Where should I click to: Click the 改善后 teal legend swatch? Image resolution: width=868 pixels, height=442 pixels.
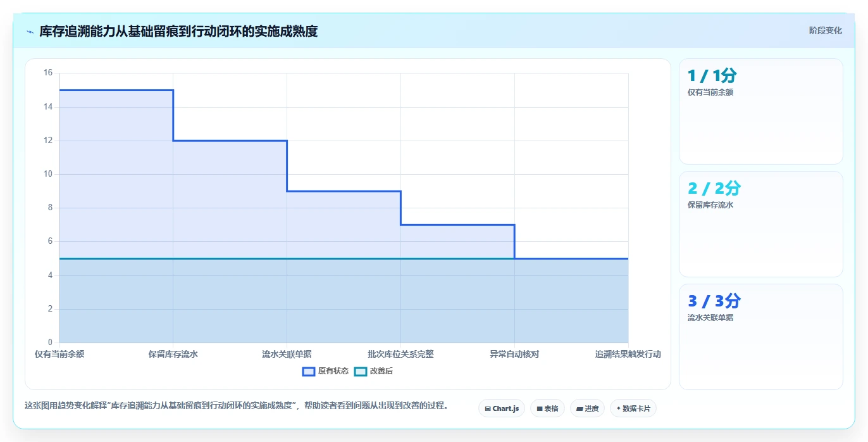click(360, 371)
